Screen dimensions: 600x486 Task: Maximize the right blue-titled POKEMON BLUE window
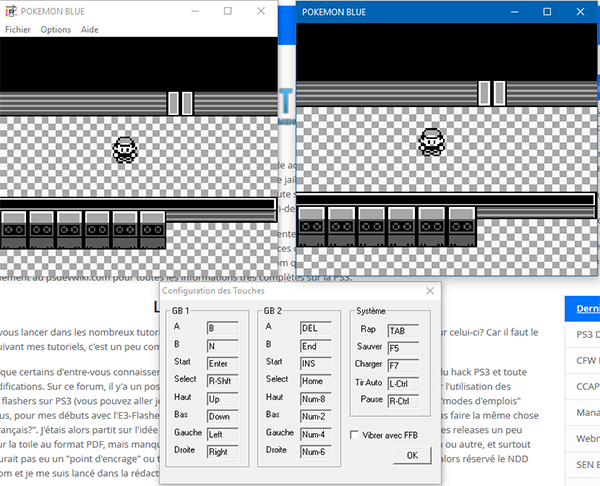click(x=547, y=12)
